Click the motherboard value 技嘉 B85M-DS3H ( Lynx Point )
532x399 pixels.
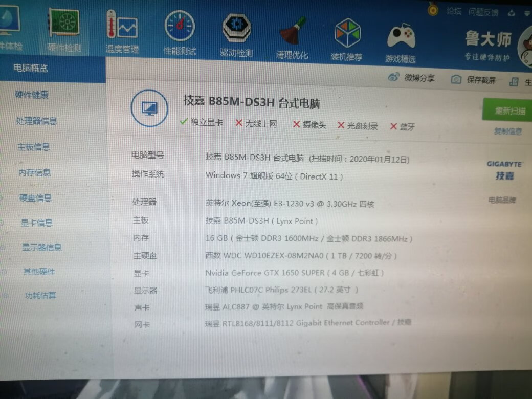(261, 221)
